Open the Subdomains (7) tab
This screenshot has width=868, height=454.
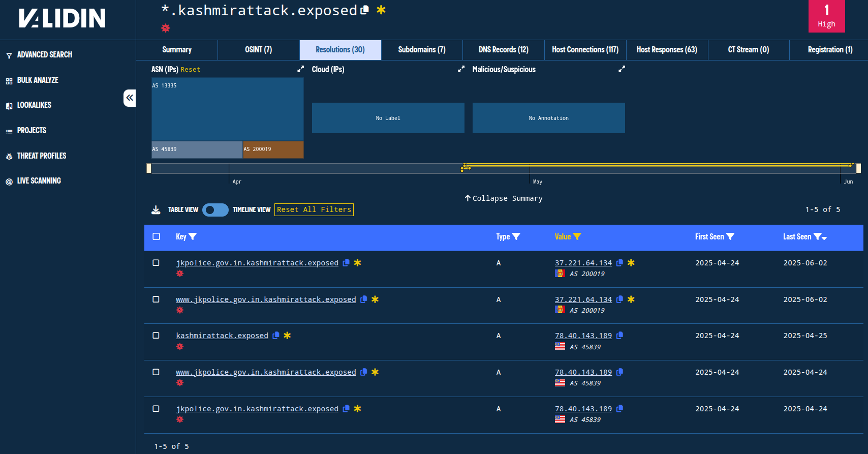pyautogui.click(x=422, y=50)
